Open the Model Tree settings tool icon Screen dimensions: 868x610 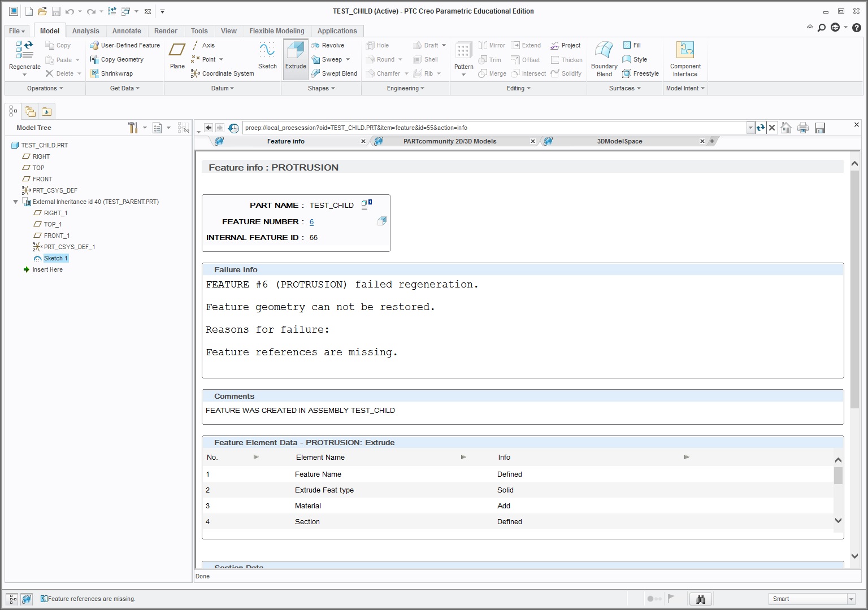coord(133,128)
